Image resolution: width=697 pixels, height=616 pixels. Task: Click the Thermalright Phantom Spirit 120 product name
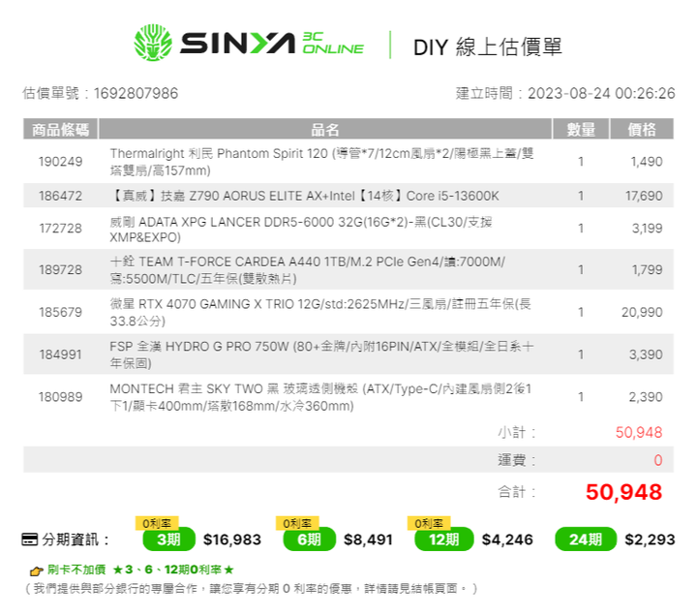[321, 162]
